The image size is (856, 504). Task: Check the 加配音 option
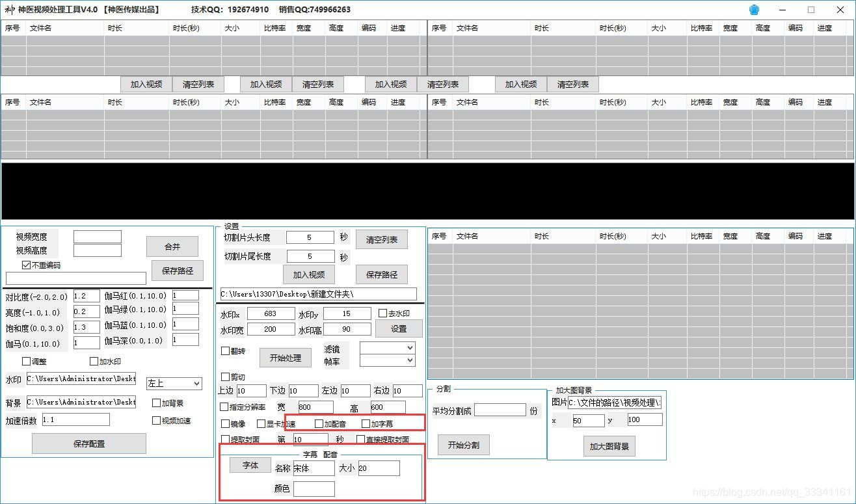pyautogui.click(x=319, y=423)
